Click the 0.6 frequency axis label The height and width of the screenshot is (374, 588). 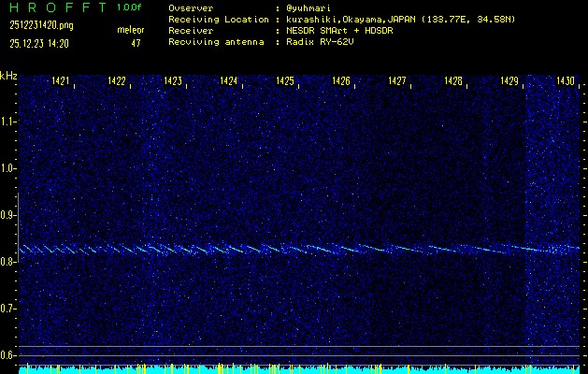pyautogui.click(x=9, y=355)
